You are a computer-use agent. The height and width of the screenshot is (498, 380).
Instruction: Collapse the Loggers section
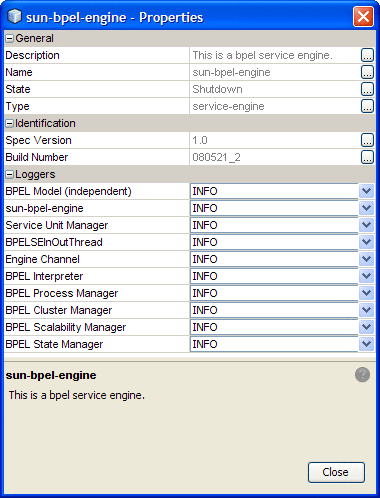(10, 175)
